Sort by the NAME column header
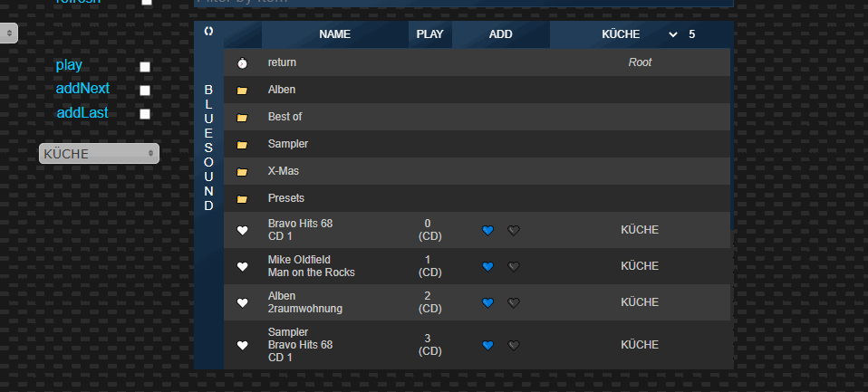868x392 pixels. 335,34
